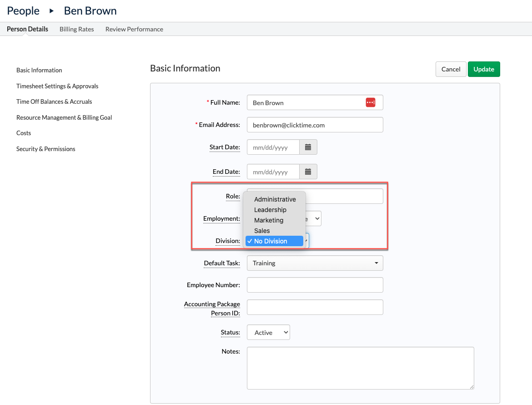Select Administrative from the Division list
Viewport: 532px width, 405px height.
[275, 199]
